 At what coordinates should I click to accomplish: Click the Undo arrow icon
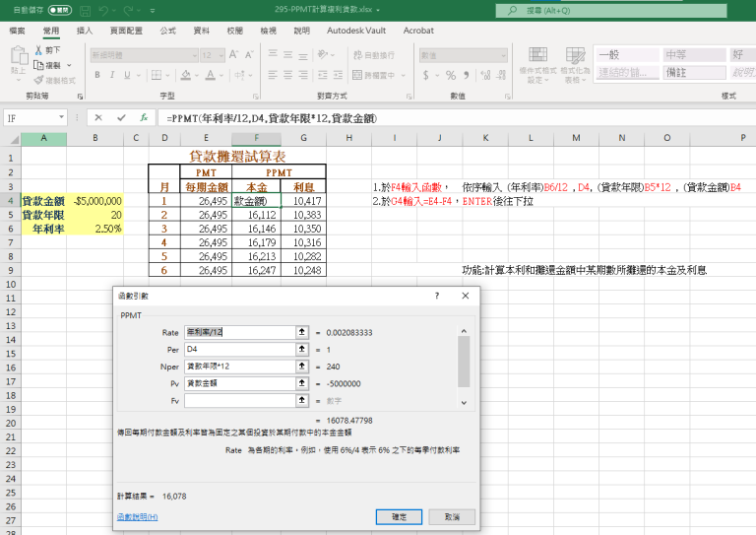coord(103,10)
